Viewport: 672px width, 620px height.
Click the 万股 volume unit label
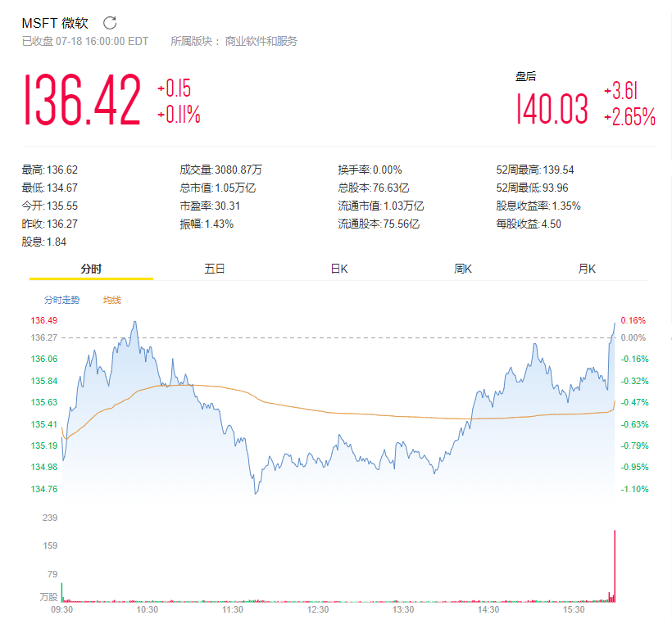(x=49, y=597)
